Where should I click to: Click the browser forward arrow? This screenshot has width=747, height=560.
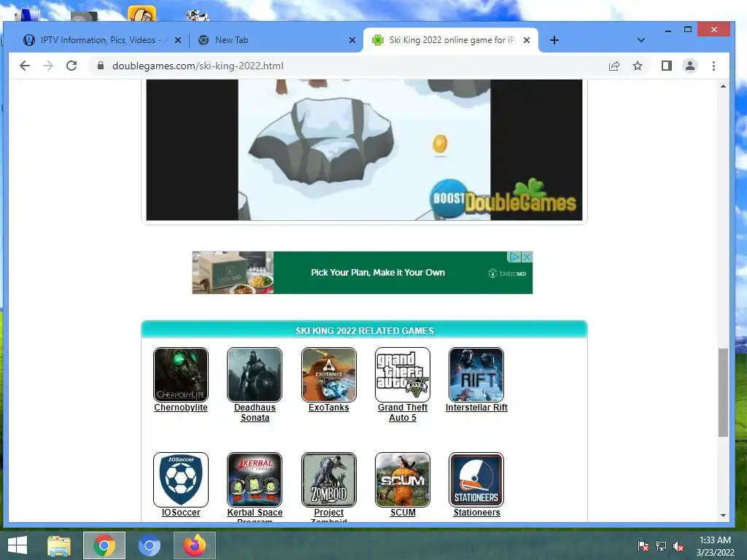(x=48, y=66)
